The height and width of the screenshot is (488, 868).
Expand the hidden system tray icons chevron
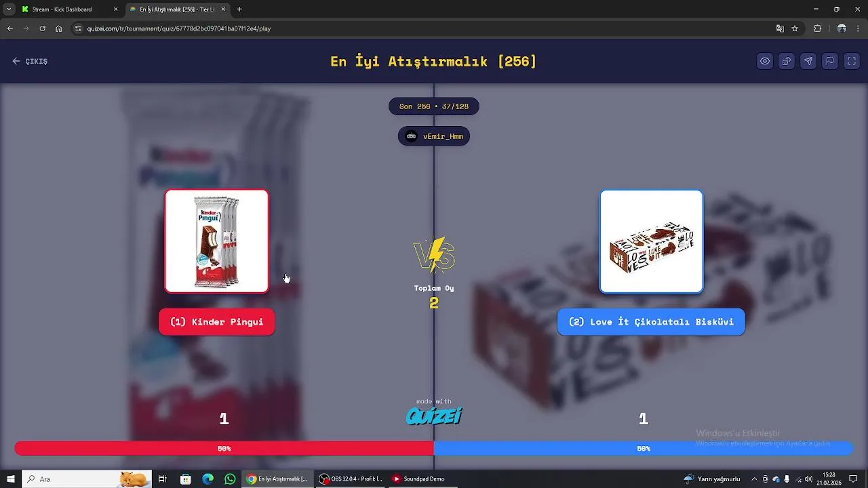[754, 479]
